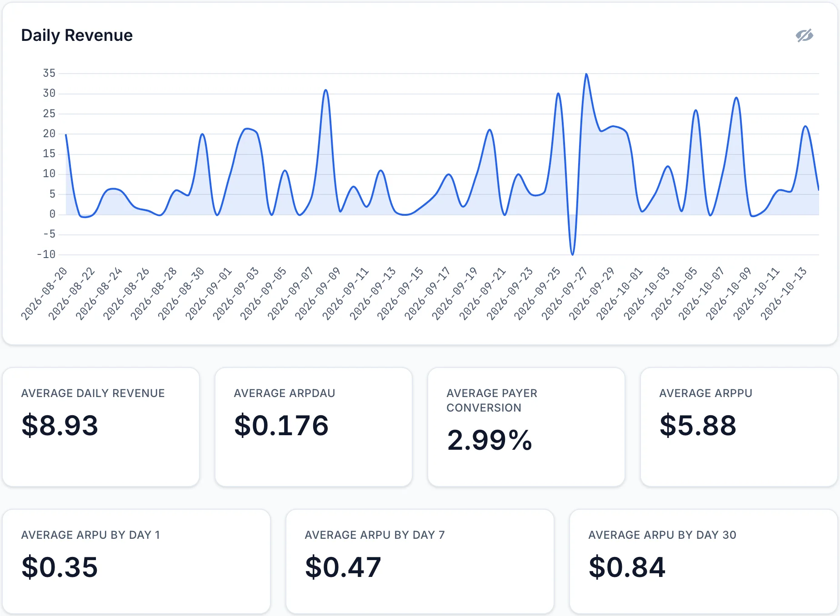Viewport: 840px width, 616px height.
Task: Click the -10 y-axis tick label
Action: click(46, 254)
